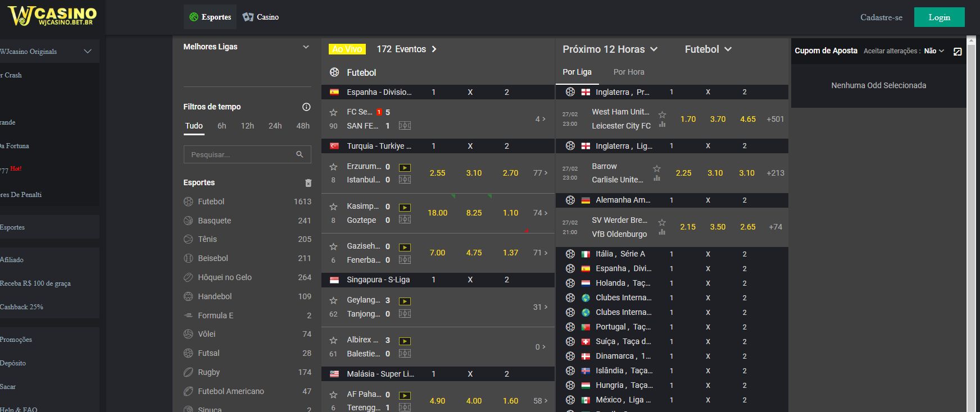The image size is (980, 412).
Task: Pop out the Cupom de Aposta panel
Action: pos(958,52)
